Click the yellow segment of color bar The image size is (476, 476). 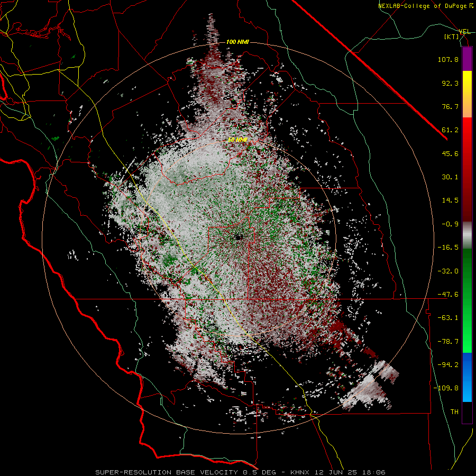467,83
